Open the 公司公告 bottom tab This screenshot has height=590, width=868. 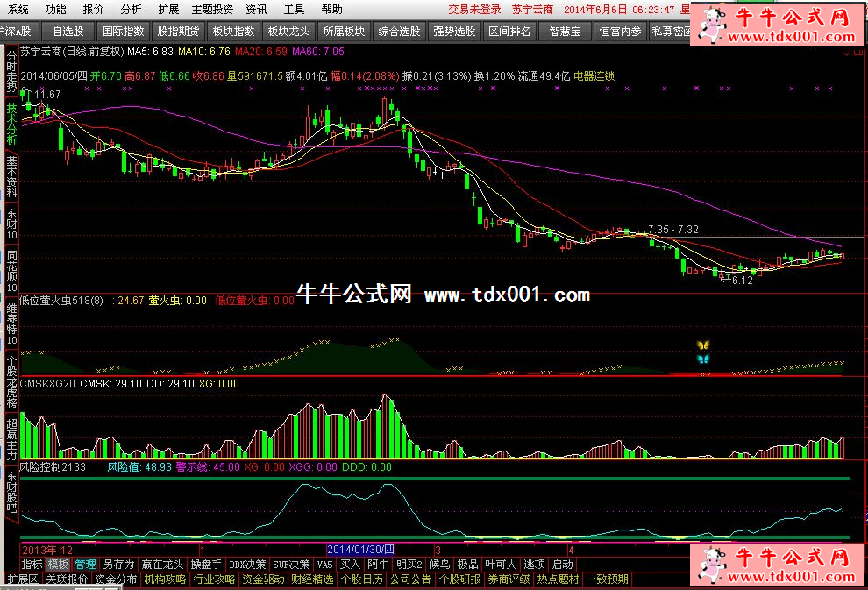coord(410,579)
